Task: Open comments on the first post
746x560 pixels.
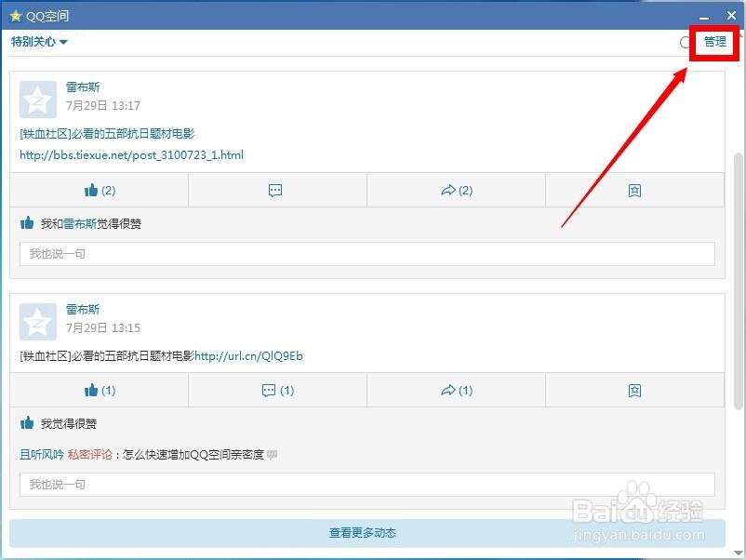Action: tap(276, 190)
